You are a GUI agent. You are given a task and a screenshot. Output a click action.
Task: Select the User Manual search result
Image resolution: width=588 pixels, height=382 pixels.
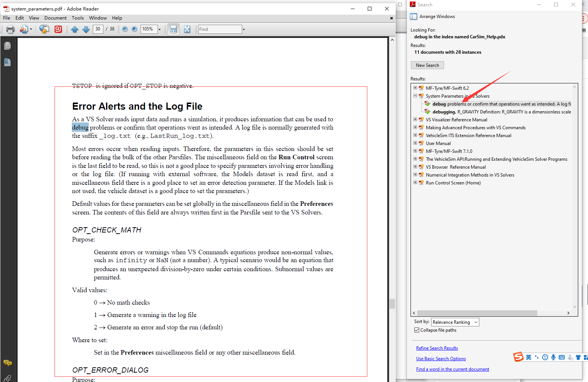click(438, 143)
